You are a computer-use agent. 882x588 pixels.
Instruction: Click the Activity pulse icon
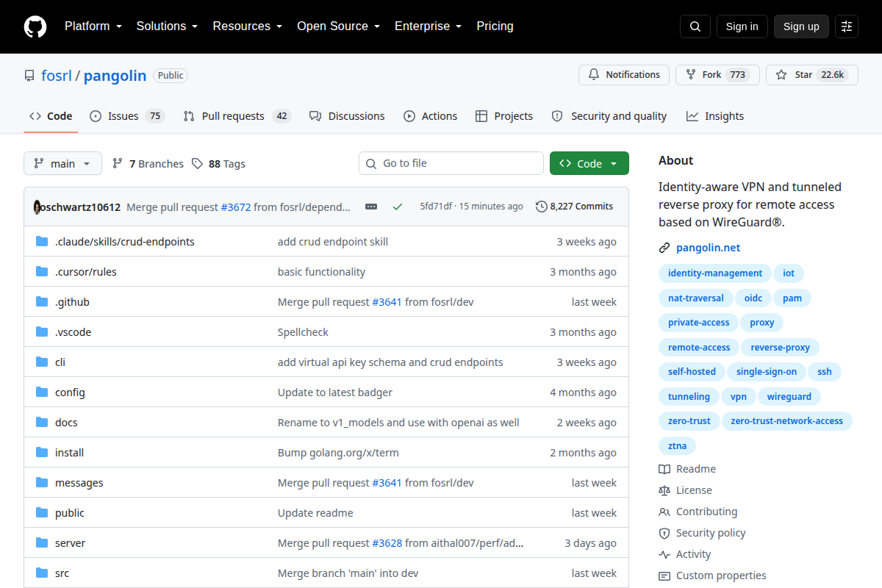pyautogui.click(x=664, y=554)
